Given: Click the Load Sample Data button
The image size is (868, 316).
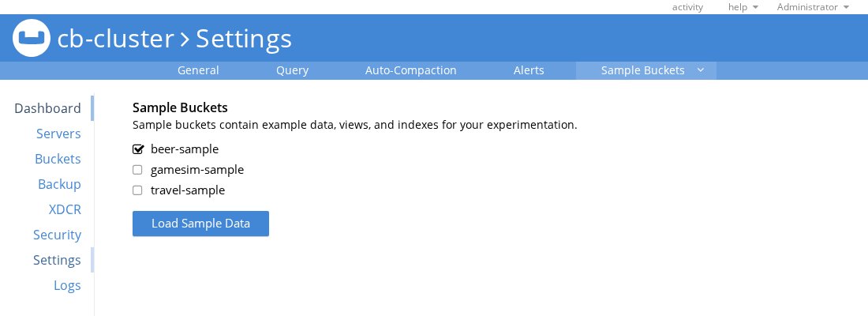Looking at the screenshot, I should 200,224.
